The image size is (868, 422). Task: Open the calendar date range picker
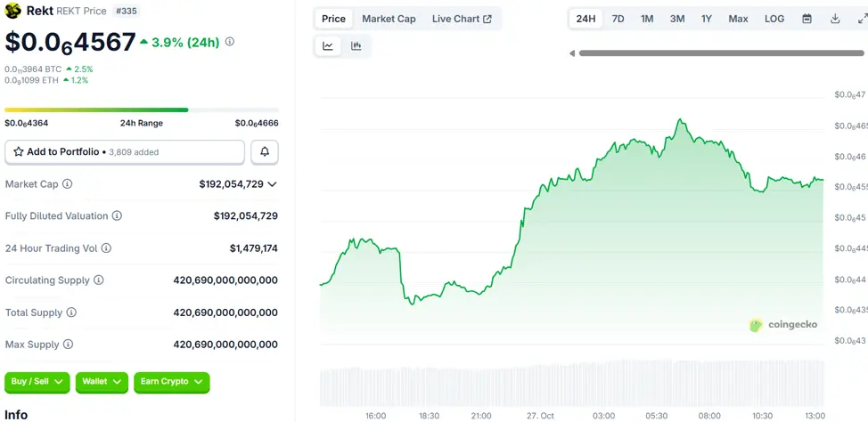tap(807, 19)
